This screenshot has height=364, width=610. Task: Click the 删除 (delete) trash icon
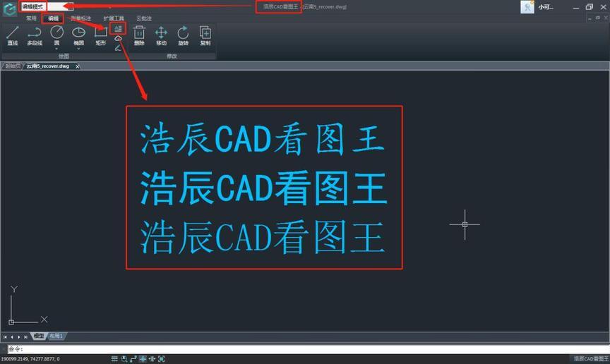coord(139,36)
